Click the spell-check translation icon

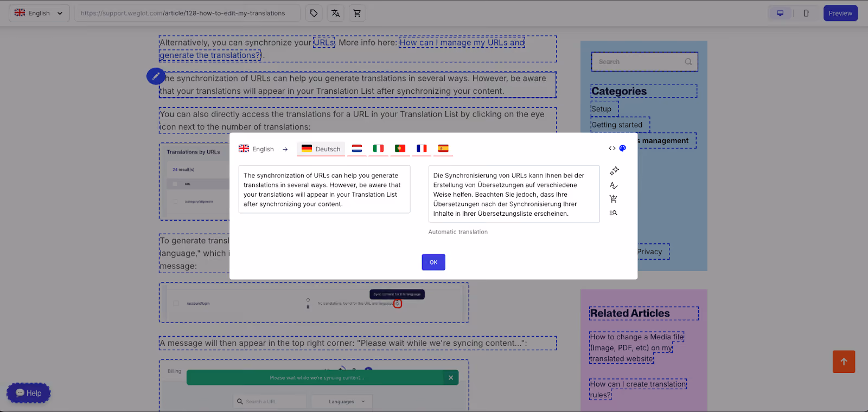coord(614,185)
